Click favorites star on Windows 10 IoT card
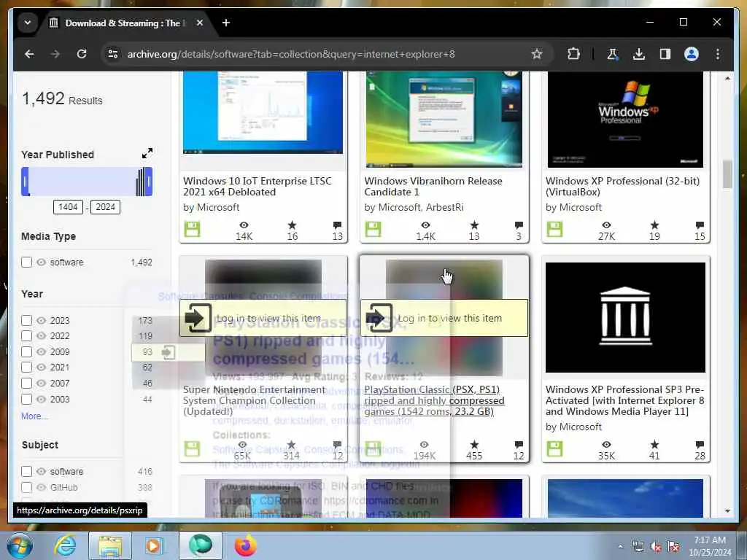 coord(292,225)
